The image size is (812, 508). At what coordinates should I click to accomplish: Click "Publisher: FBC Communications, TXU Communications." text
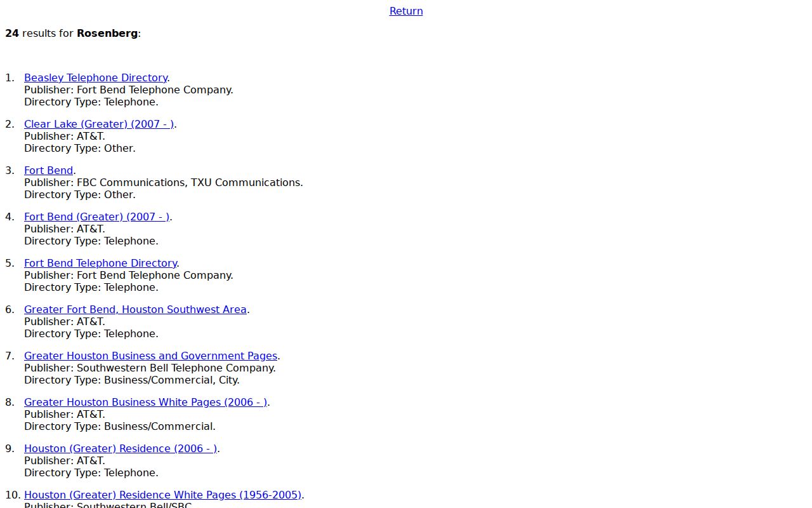(164, 182)
